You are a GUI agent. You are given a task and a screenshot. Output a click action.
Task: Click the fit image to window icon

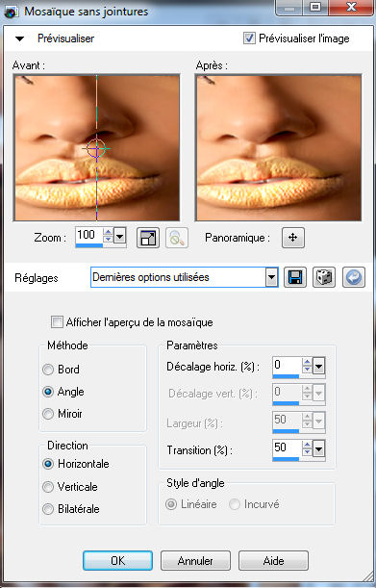tap(148, 238)
